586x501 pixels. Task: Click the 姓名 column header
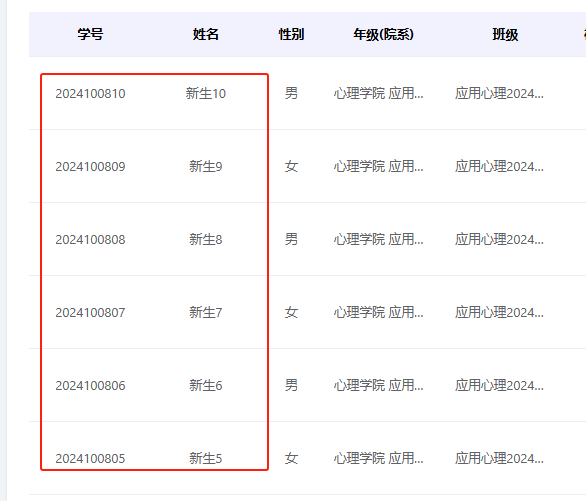pos(206,34)
